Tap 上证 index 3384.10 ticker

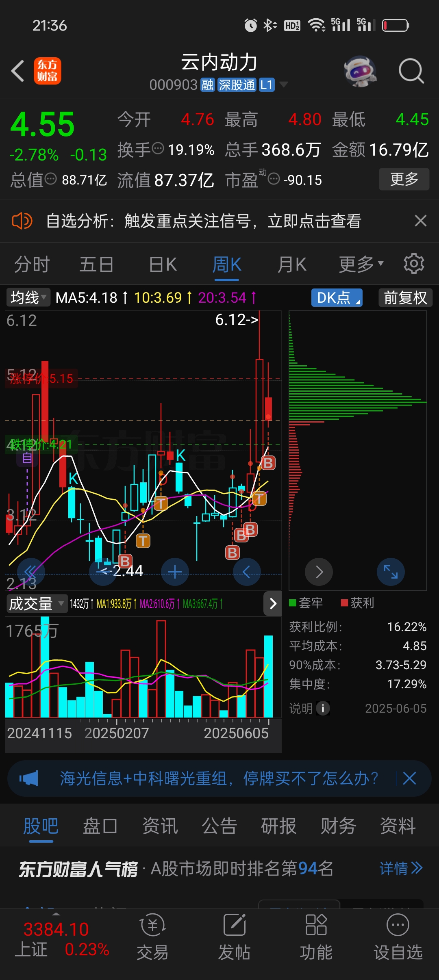pyautogui.click(x=62, y=939)
